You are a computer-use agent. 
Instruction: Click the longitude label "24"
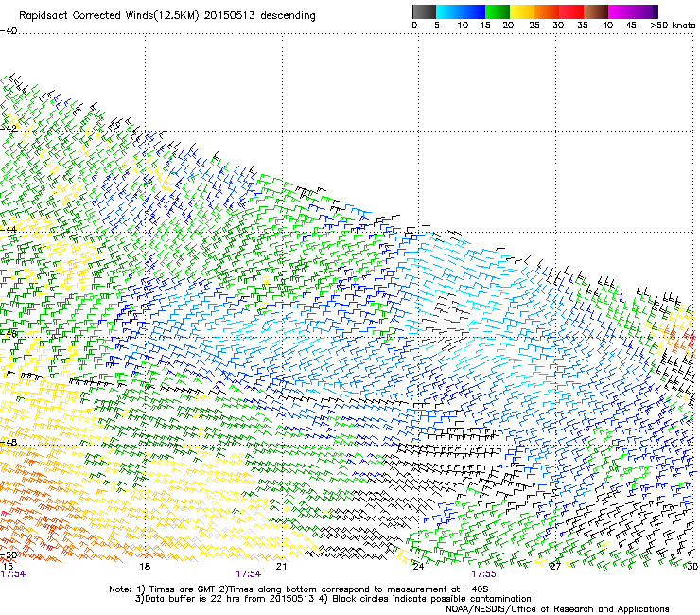click(x=418, y=567)
